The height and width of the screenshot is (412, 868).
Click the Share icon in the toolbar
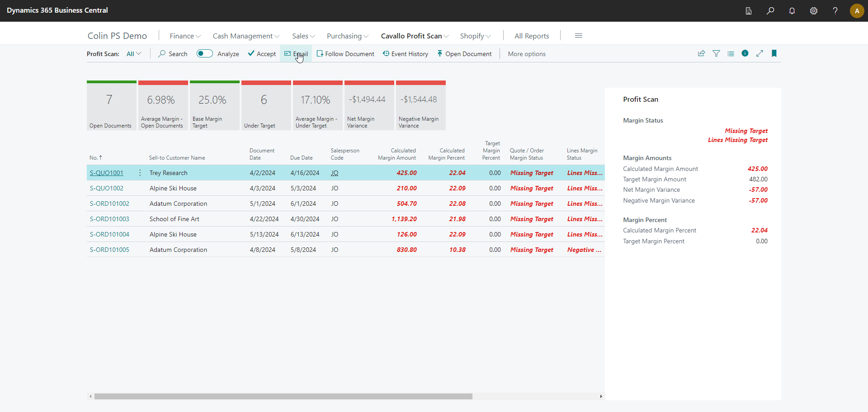[701, 53]
